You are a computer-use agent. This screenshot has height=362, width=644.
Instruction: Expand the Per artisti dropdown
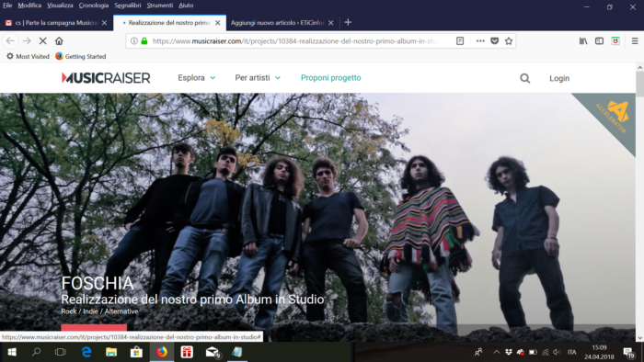258,78
